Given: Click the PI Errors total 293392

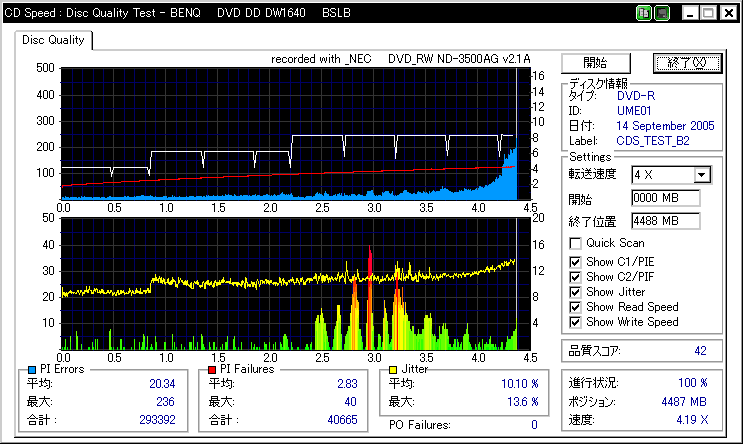Looking at the screenshot, I should [157, 420].
